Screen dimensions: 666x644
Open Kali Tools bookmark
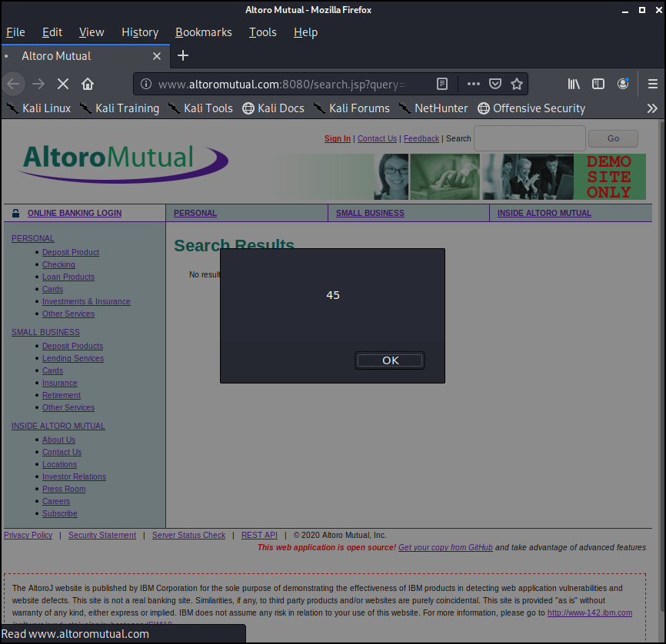pyautogui.click(x=200, y=108)
